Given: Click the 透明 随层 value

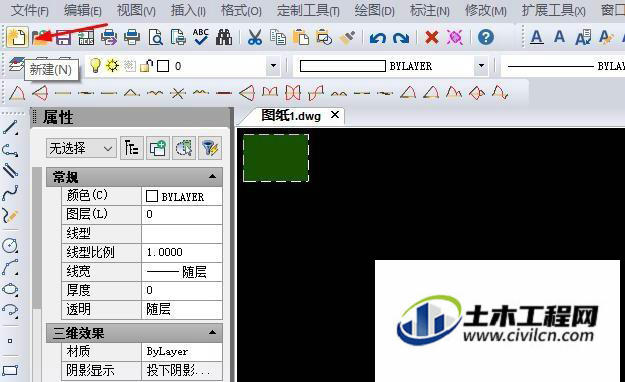Looking at the screenshot, I should 182,309.
